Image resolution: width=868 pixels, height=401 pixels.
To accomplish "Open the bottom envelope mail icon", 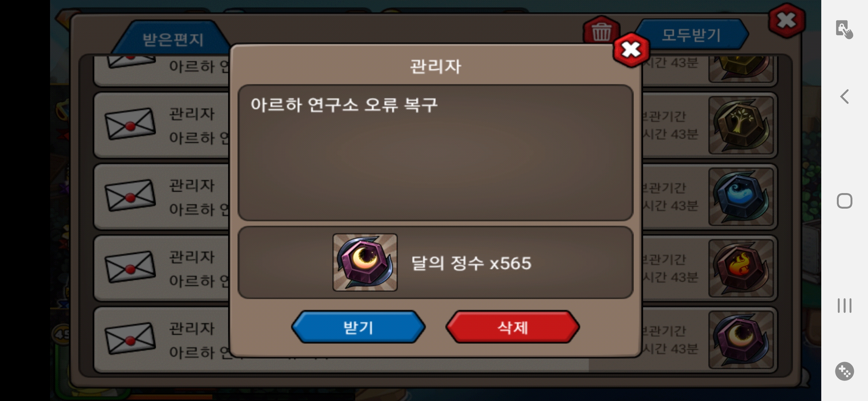I will coord(130,338).
